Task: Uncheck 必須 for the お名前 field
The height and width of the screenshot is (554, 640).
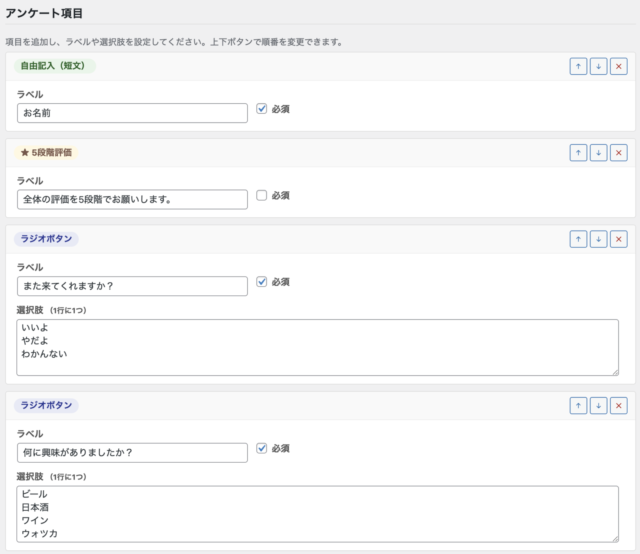Action: 262,109
